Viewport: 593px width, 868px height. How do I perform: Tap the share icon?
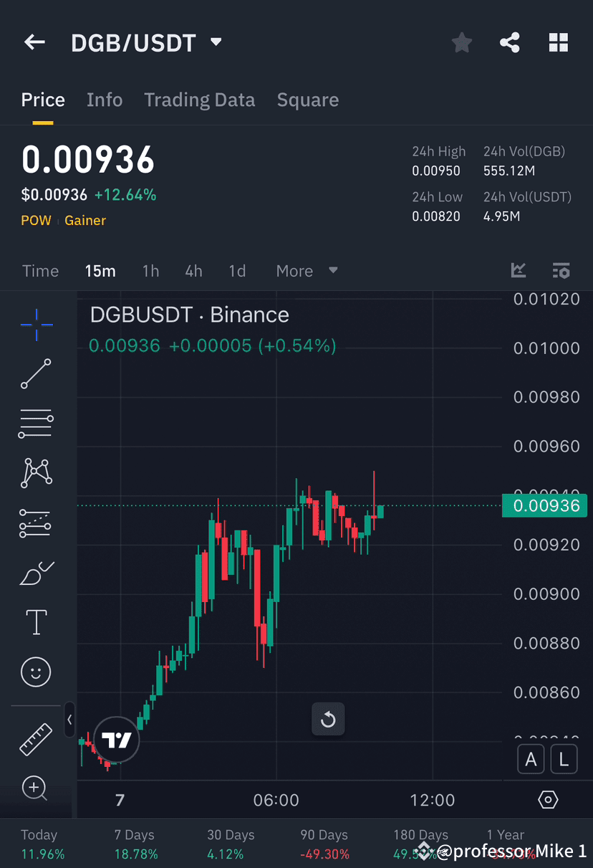tap(510, 42)
